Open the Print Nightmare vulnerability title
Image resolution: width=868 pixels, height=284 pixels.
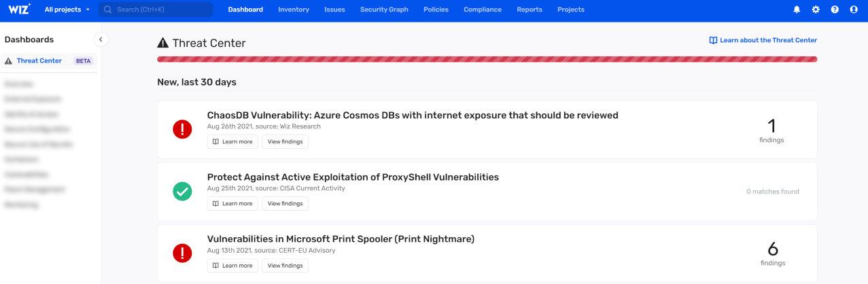[x=341, y=239]
